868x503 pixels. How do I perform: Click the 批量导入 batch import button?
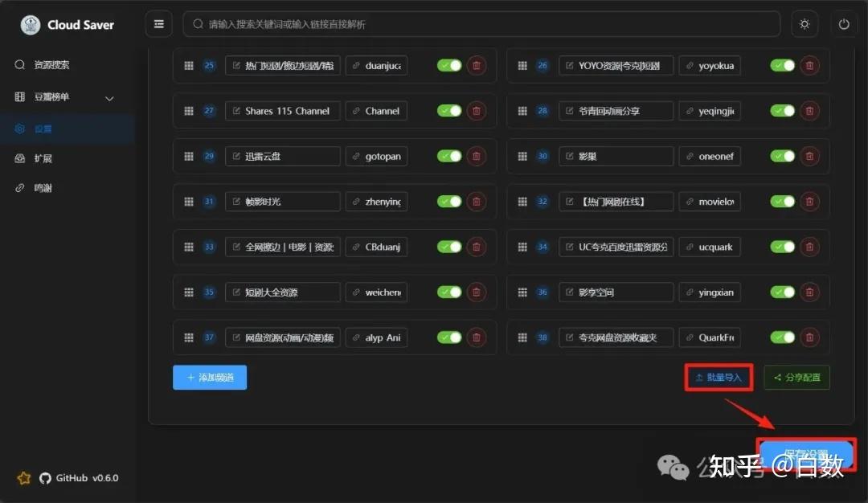tap(718, 377)
